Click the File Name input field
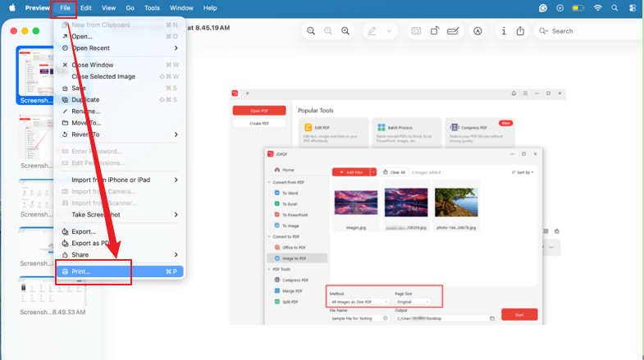 click(x=359, y=318)
